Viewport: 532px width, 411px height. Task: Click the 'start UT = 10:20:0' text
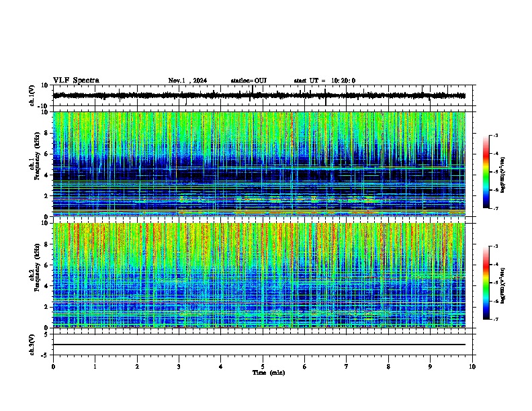coord(324,81)
